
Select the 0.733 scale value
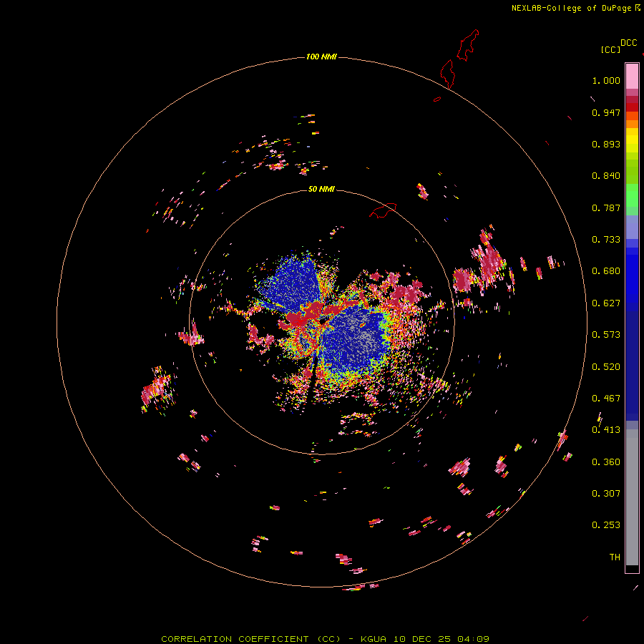coord(606,240)
